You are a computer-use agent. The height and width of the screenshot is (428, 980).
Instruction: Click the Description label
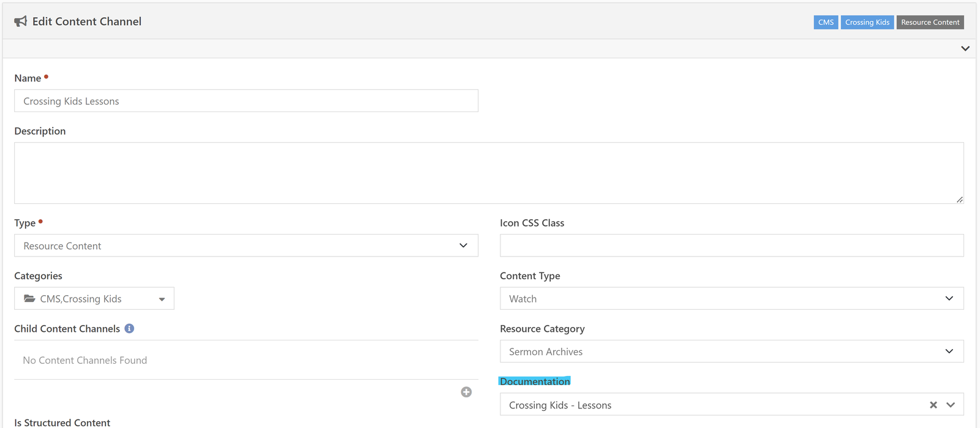click(x=40, y=131)
